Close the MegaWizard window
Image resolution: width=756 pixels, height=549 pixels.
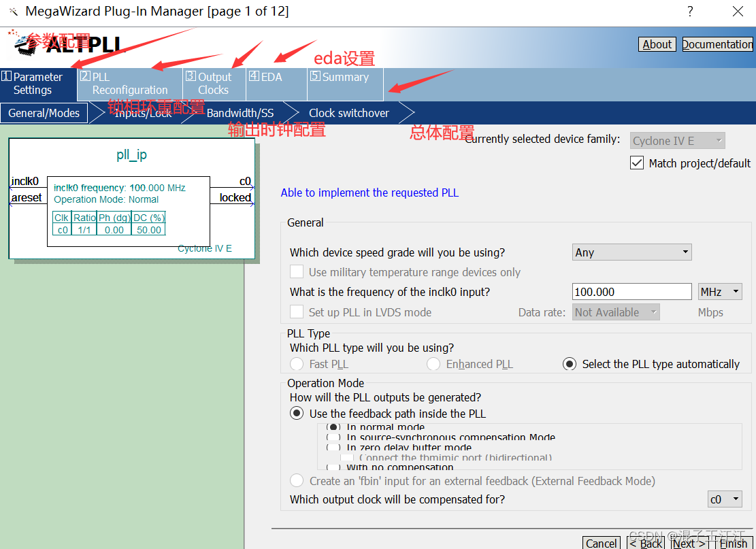click(738, 11)
